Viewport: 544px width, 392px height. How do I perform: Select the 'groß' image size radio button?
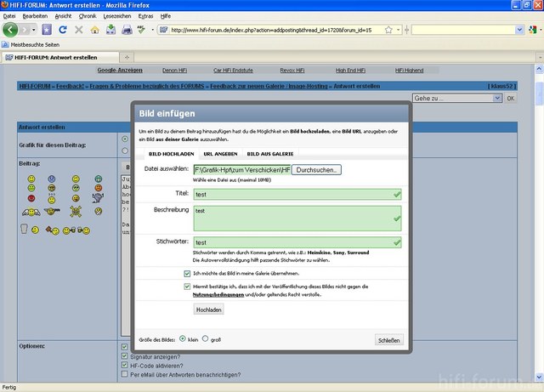205,338
